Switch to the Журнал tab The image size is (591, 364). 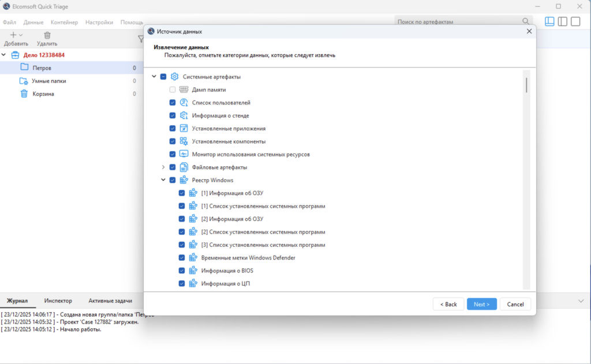tap(17, 301)
